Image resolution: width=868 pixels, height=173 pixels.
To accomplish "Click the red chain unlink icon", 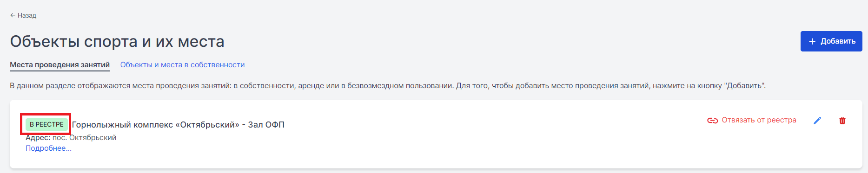I will pyautogui.click(x=712, y=121).
